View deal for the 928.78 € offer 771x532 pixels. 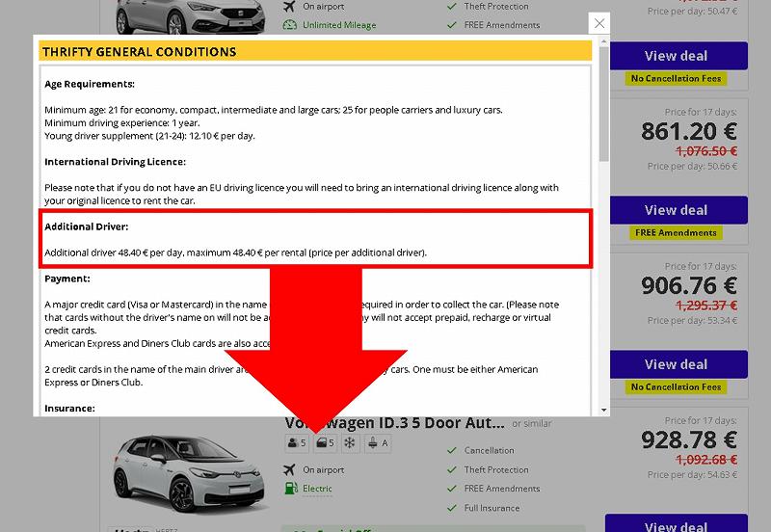[677, 524]
